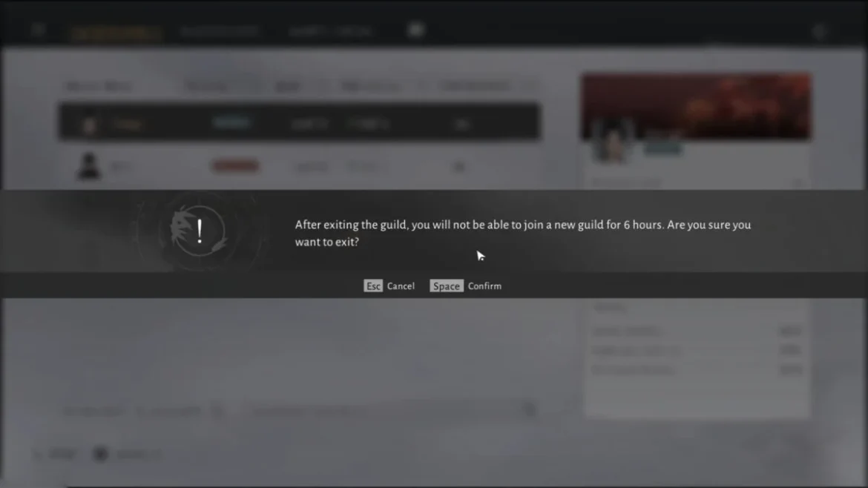Click the avatar icon in the highlighted member row
The width and height of the screenshot is (868, 488).
point(89,123)
